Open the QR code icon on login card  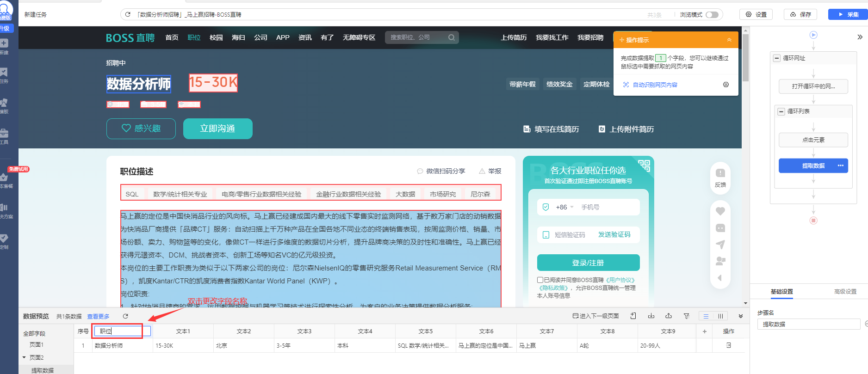(644, 166)
